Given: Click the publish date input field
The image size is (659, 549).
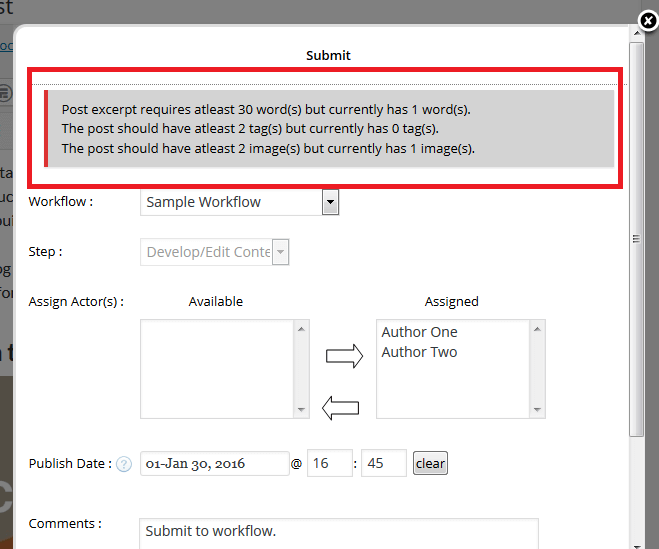Looking at the screenshot, I should click(214, 464).
